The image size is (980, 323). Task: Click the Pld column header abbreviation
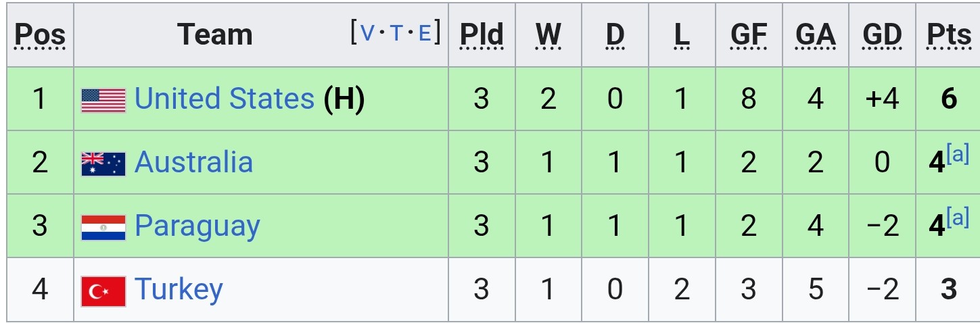coord(482,34)
